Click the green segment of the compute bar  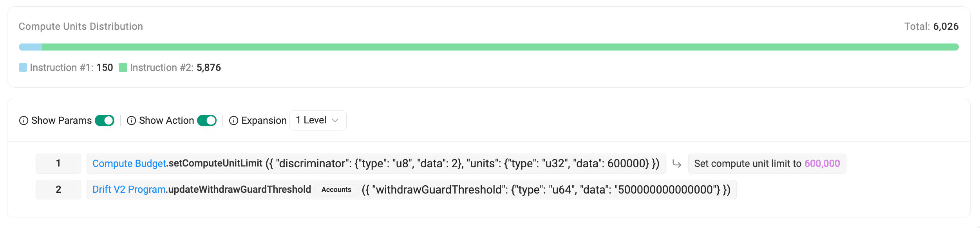pyautogui.click(x=500, y=47)
